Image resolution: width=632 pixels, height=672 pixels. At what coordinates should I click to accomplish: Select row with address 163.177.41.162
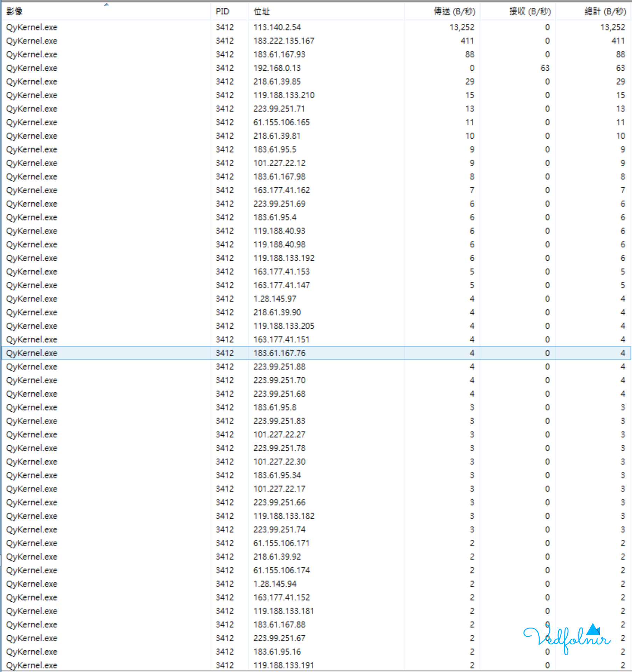316,190
